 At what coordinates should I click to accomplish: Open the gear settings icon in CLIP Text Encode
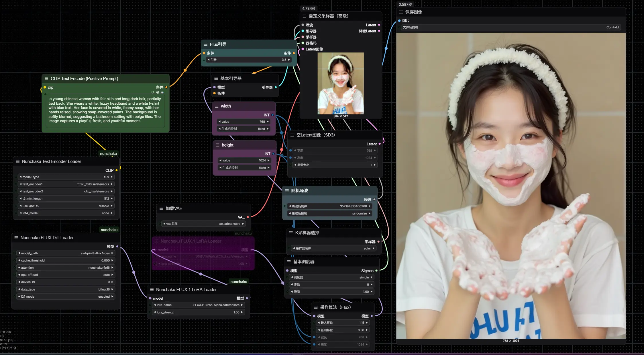pyautogui.click(x=158, y=92)
